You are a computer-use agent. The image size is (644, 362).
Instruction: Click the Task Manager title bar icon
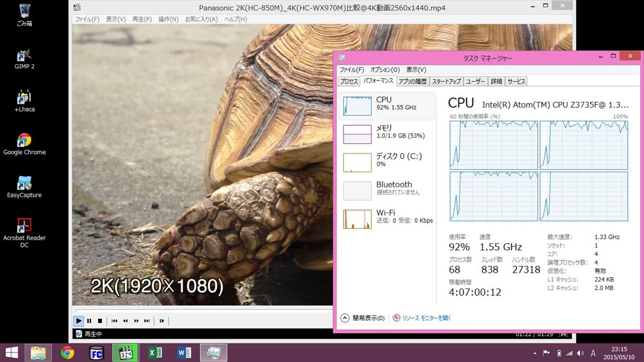coord(341,58)
